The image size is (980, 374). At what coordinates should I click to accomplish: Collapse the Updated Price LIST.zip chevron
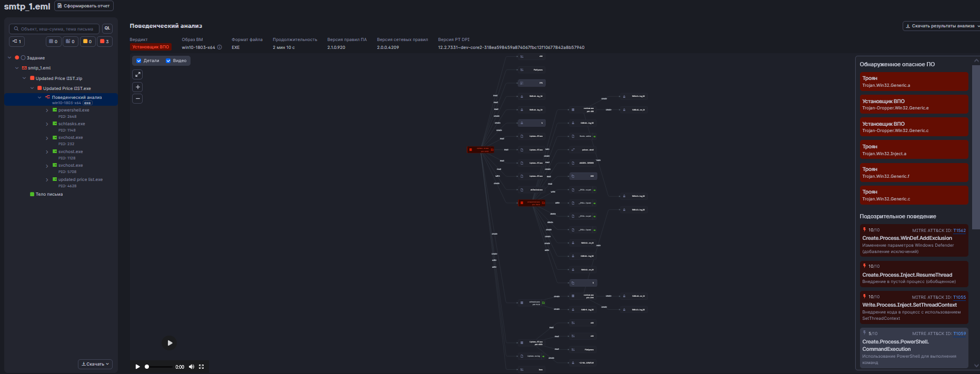pos(24,78)
